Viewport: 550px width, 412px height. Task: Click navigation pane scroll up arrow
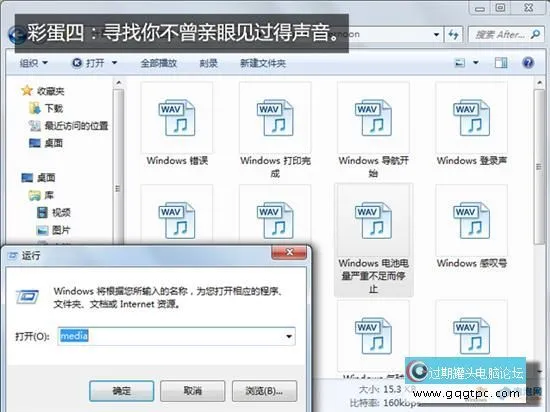(x=119, y=83)
